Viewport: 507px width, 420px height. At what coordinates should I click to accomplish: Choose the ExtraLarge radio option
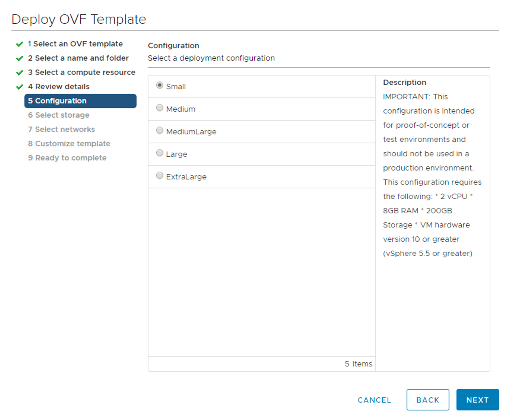160,176
